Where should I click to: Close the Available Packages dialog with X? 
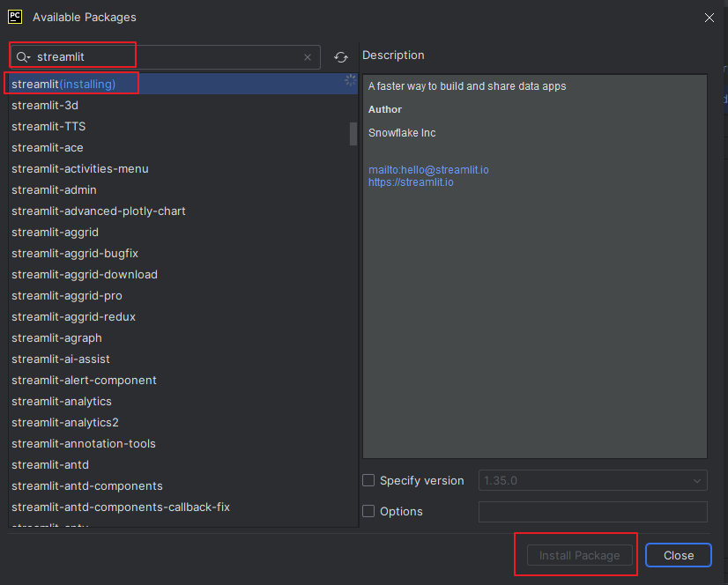pos(709,18)
